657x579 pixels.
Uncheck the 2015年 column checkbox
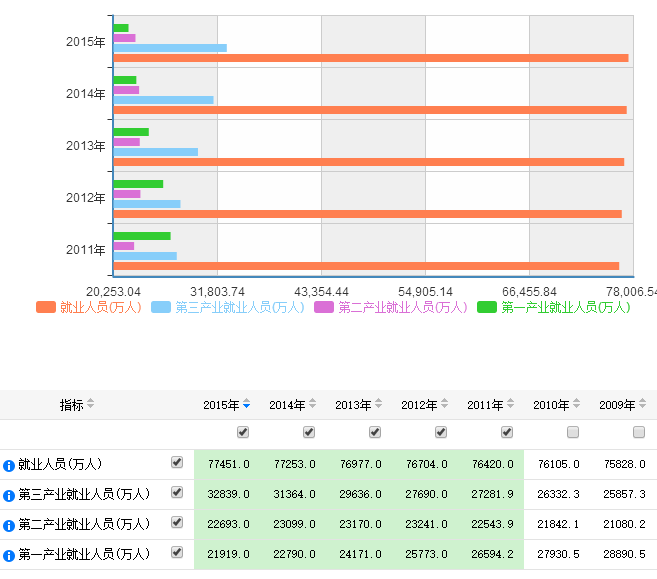coord(243,432)
